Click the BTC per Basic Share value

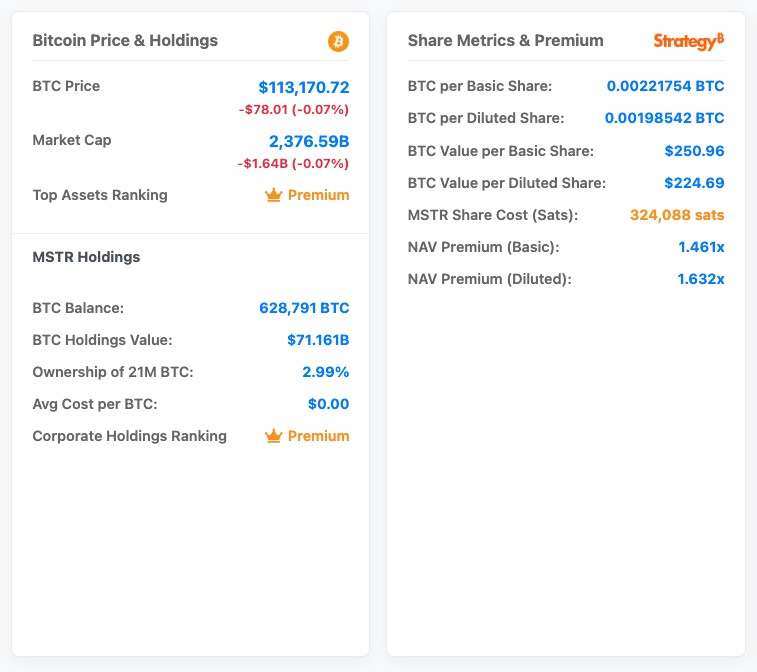pos(665,86)
